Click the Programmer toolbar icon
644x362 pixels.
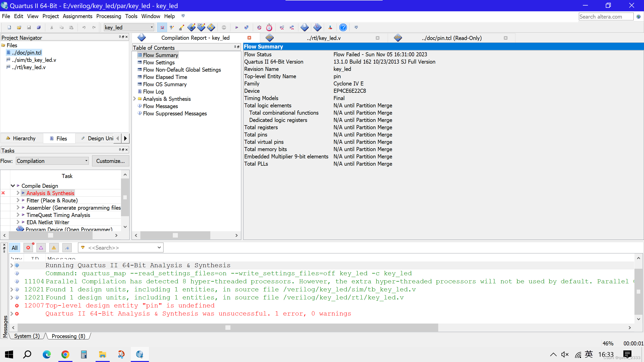click(x=317, y=27)
